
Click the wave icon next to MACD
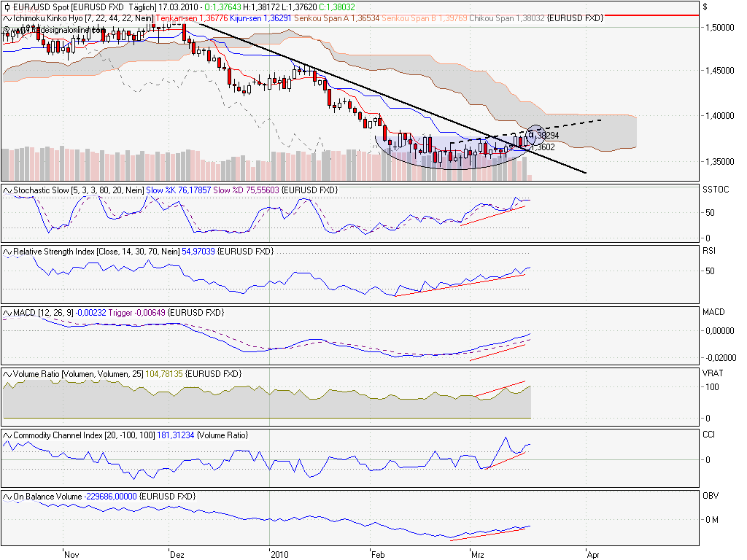click(x=7, y=313)
